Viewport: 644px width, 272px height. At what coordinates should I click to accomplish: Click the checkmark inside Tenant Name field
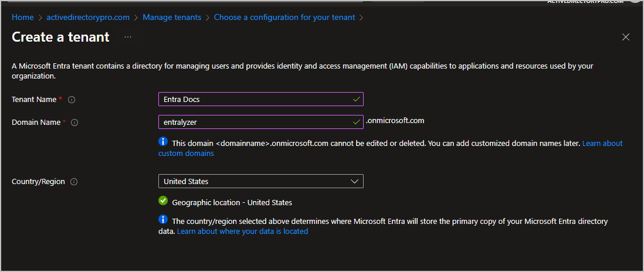click(x=356, y=99)
